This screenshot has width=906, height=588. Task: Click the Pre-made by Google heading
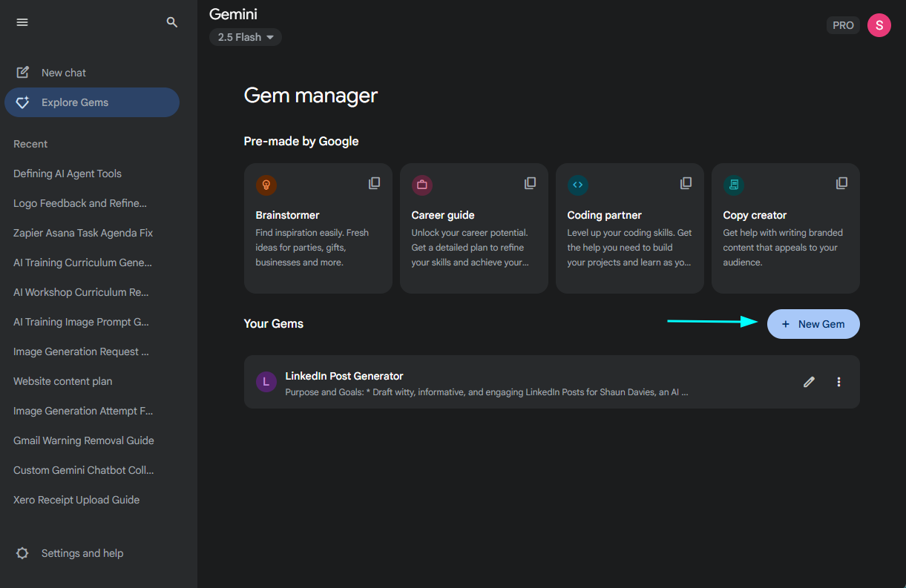click(x=301, y=141)
